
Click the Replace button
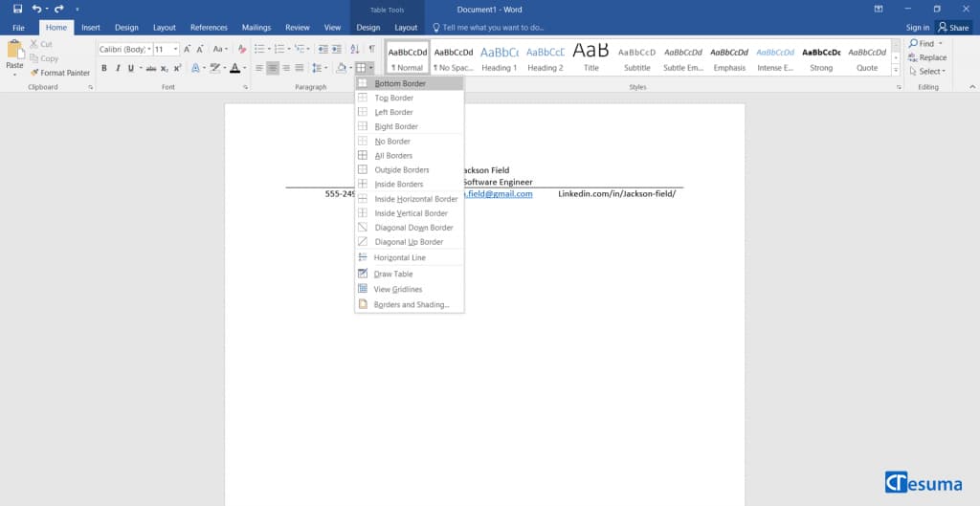(927, 57)
